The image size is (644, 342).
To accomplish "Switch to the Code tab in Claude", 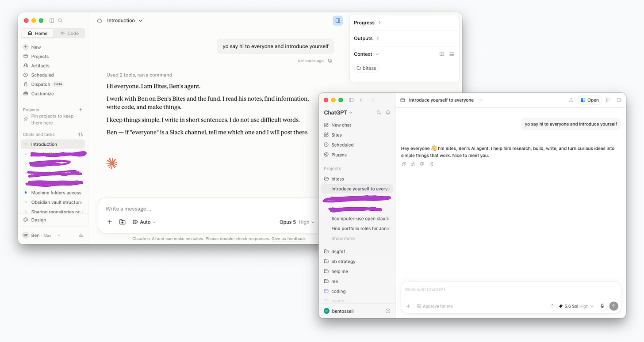I will pos(69,33).
